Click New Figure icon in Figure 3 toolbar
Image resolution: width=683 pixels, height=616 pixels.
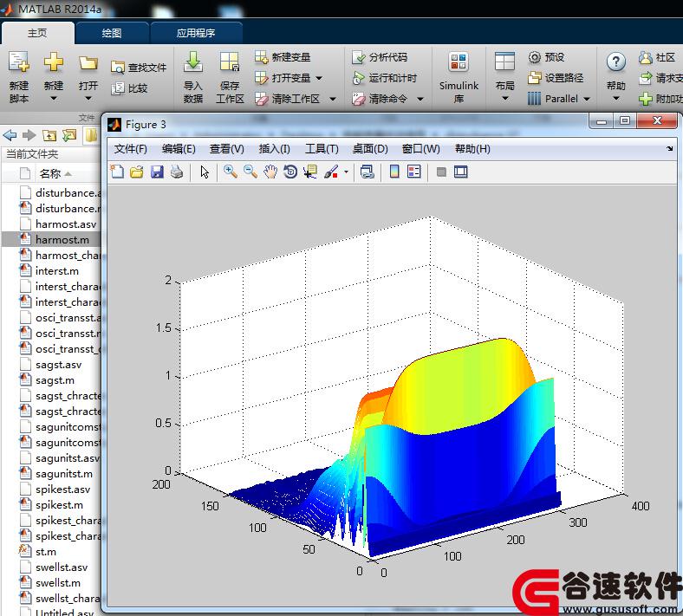117,172
